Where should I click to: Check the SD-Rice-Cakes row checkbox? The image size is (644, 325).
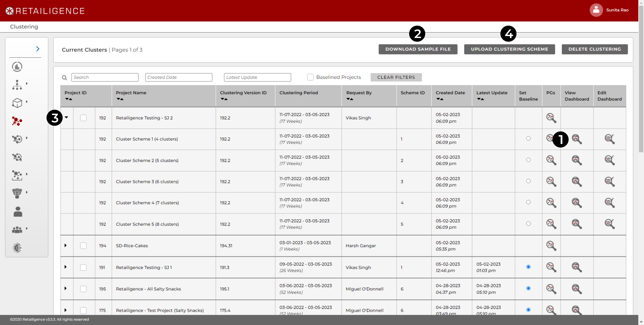(83, 246)
